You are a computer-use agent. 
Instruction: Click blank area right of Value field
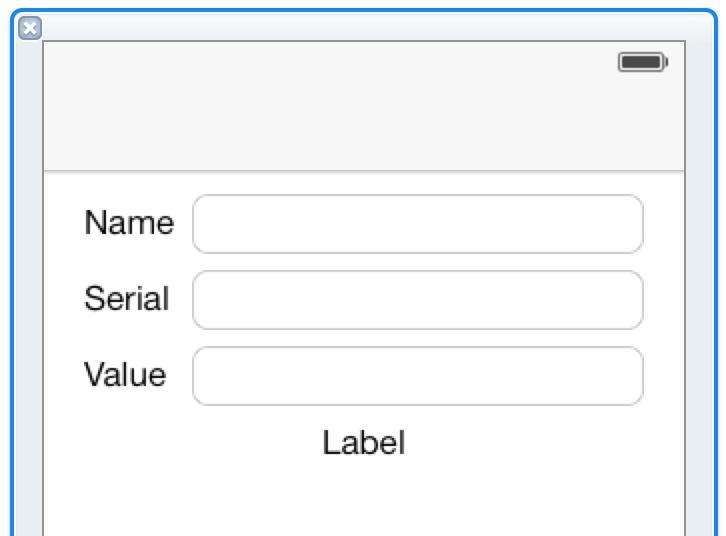pyautogui.click(x=663, y=376)
